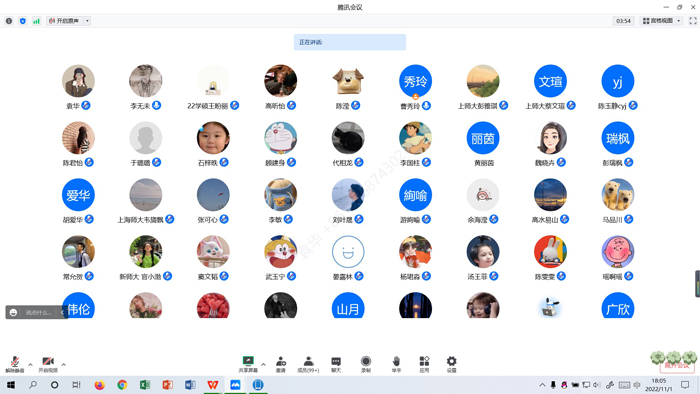
Task: Open the original sound dropdown arrow
Action: [87, 21]
